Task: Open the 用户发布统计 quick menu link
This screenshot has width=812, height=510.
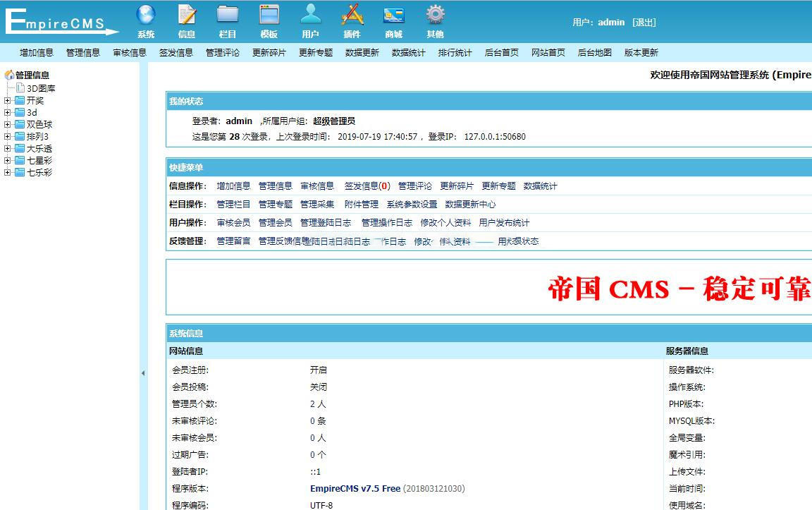Action: (x=504, y=223)
